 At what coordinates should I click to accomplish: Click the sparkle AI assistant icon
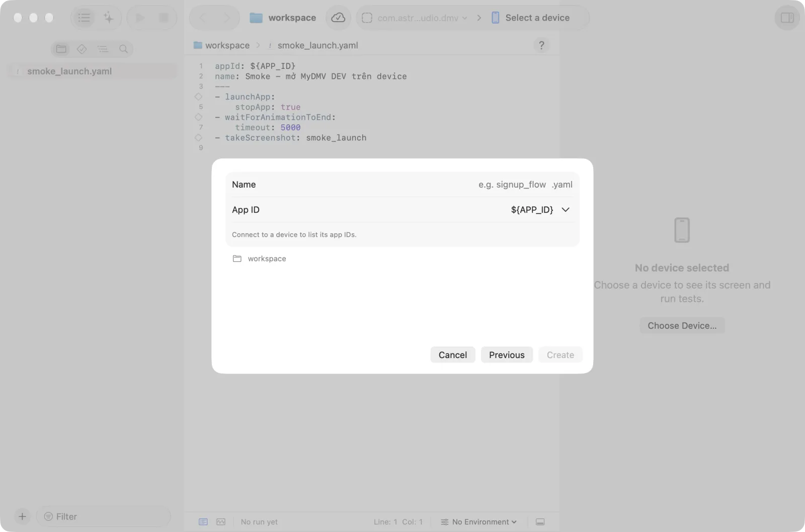click(x=109, y=18)
